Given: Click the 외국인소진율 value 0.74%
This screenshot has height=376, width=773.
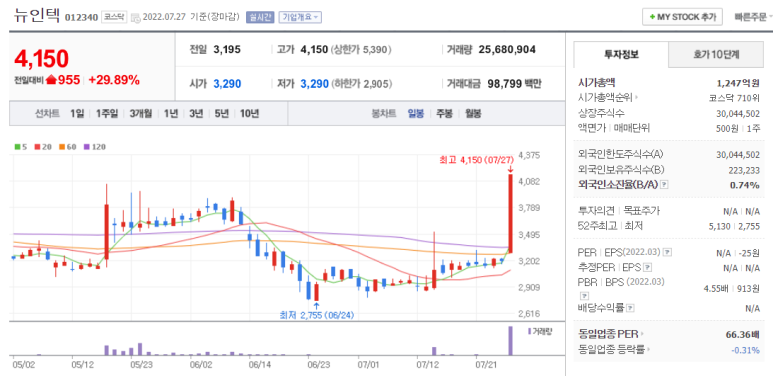Looking at the screenshot, I should coord(744,185).
